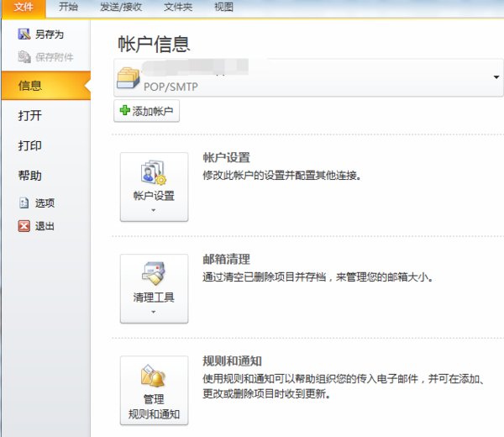
Task: Click the 保存附件 label
Action: coord(55,57)
